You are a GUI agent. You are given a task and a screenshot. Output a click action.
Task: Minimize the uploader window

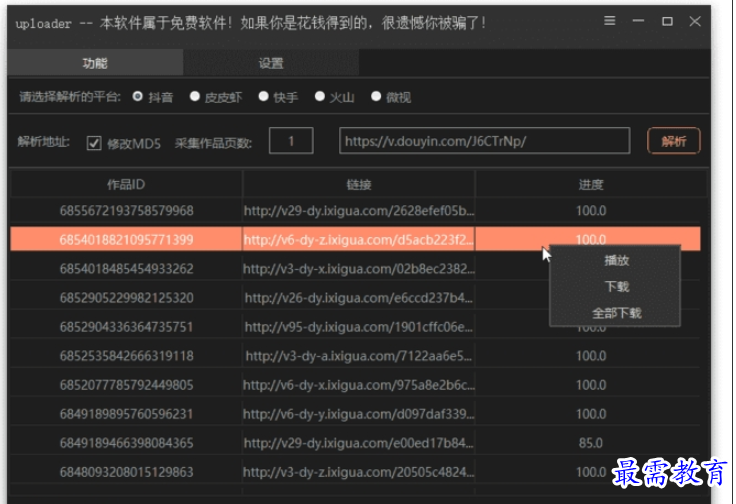(638, 21)
